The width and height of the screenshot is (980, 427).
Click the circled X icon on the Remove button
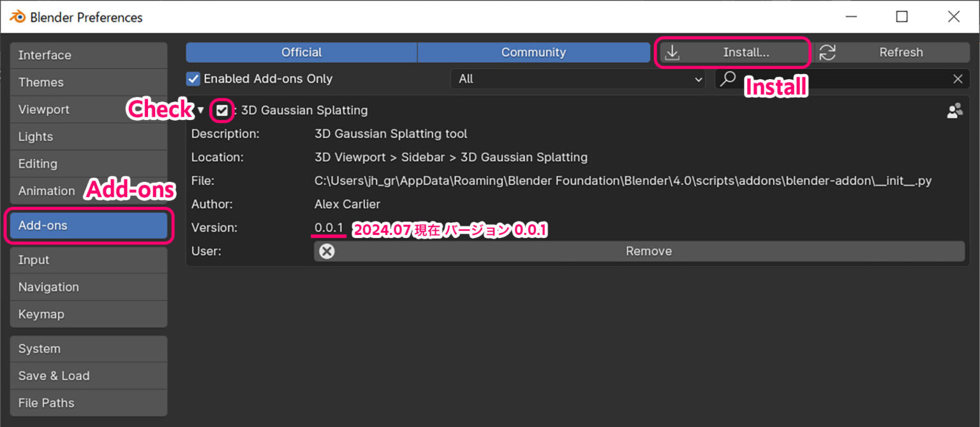pyautogui.click(x=327, y=251)
